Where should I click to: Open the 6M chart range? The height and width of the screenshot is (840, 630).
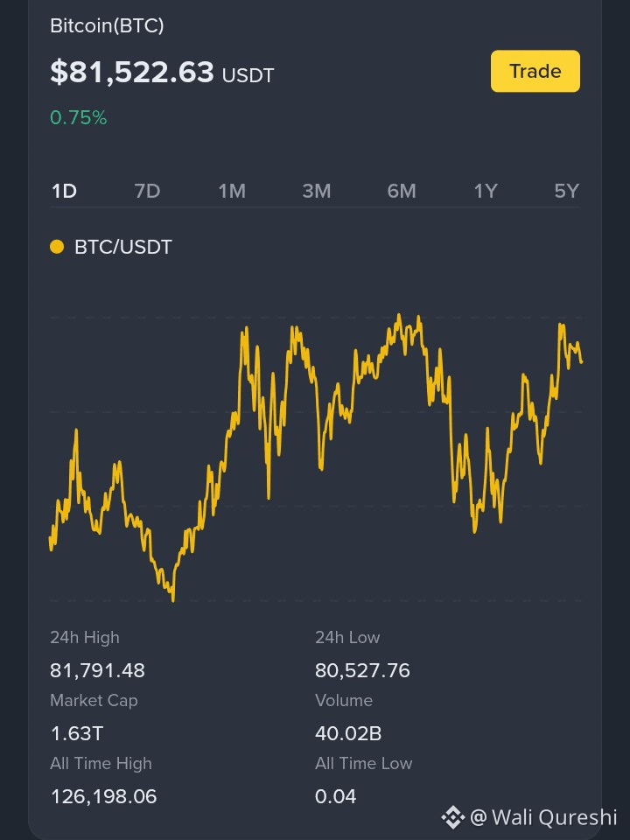(x=402, y=192)
